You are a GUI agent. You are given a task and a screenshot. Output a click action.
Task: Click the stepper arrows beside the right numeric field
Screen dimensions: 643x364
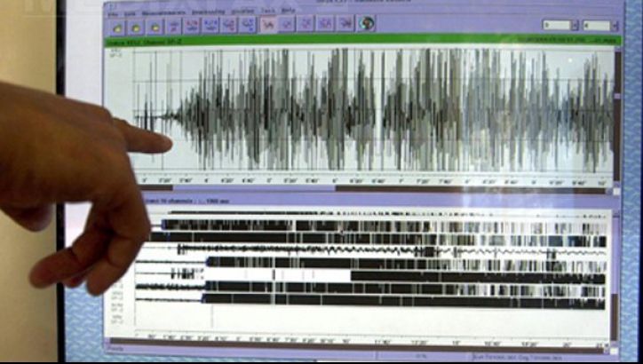click(x=614, y=26)
